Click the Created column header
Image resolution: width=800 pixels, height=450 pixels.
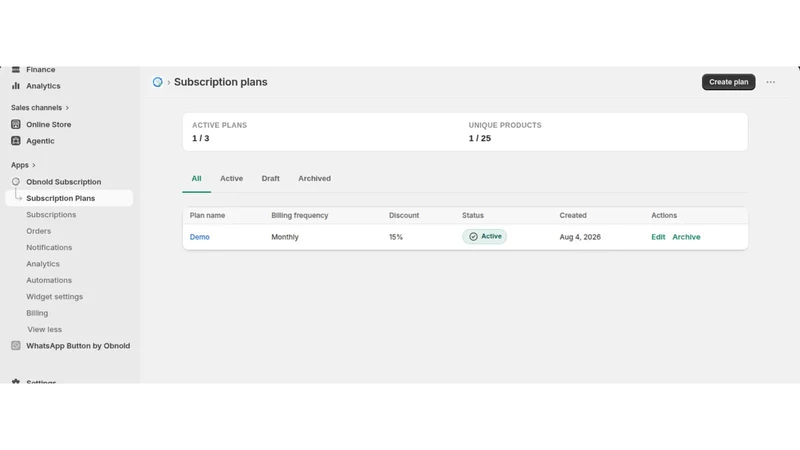tap(573, 216)
